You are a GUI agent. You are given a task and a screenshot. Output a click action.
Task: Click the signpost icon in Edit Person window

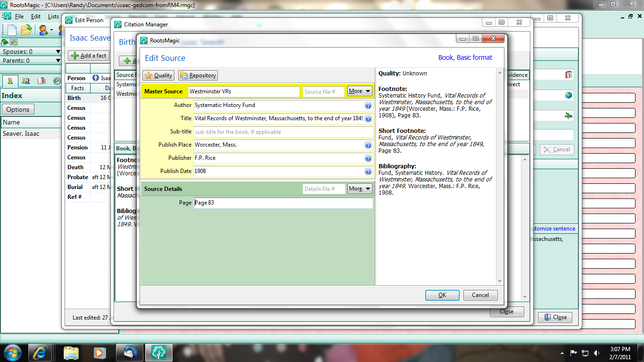(x=569, y=115)
